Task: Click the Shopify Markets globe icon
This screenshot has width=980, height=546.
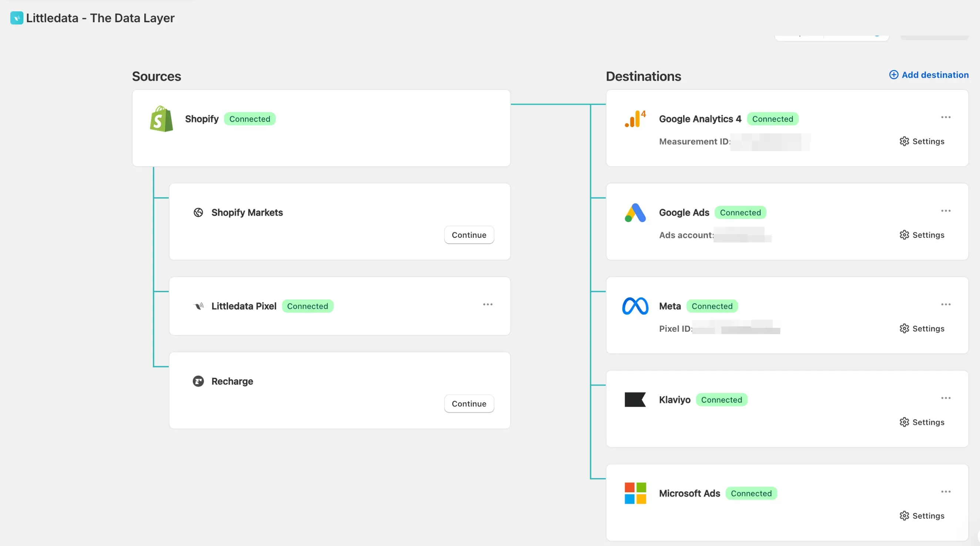Action: 198,213
